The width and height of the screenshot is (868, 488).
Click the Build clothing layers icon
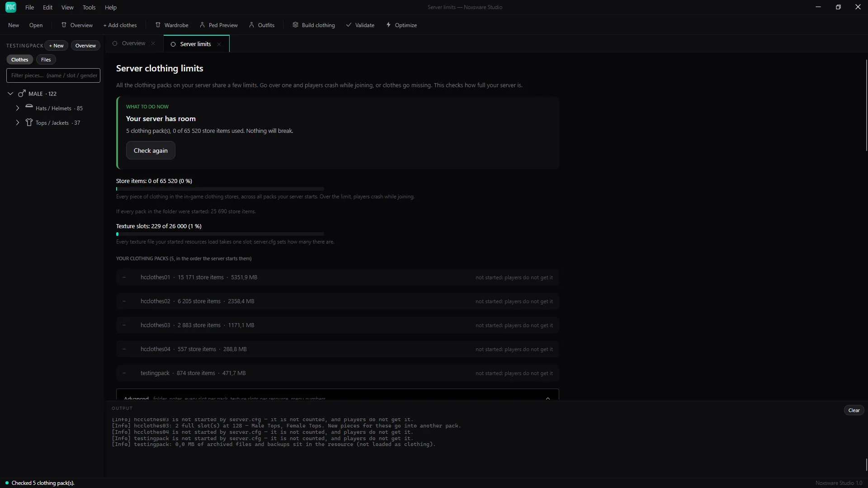(x=295, y=25)
